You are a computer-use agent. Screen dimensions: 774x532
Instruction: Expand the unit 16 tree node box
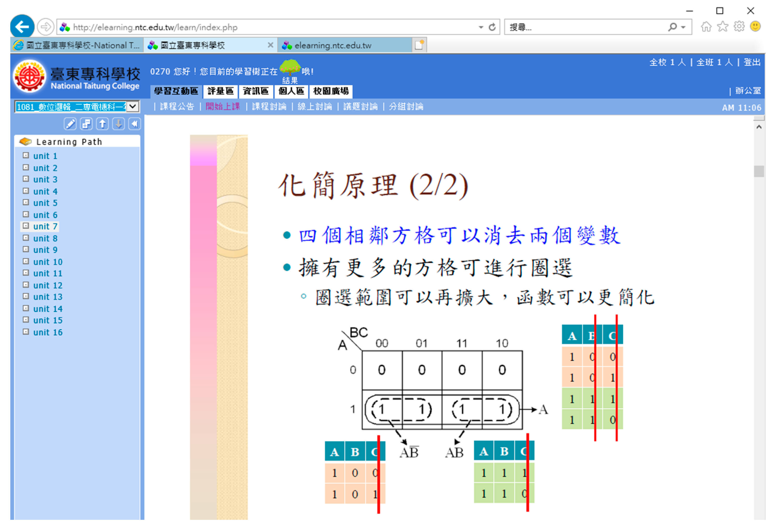tap(26, 332)
